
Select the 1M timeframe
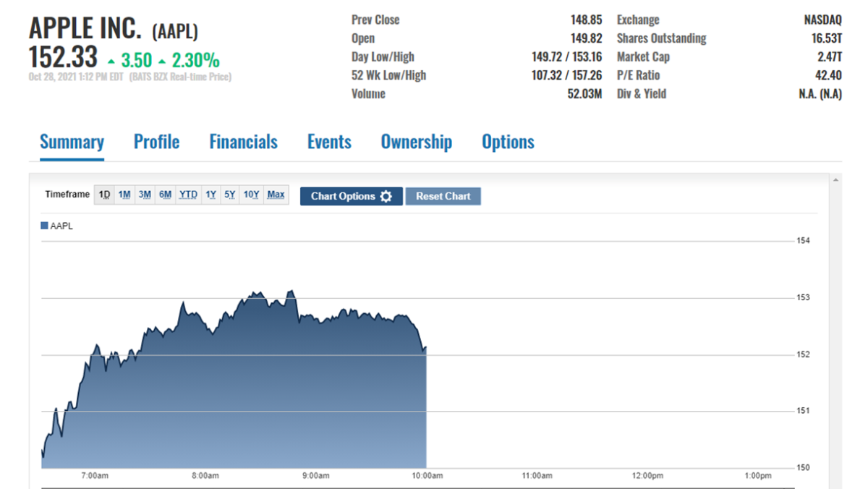click(124, 195)
